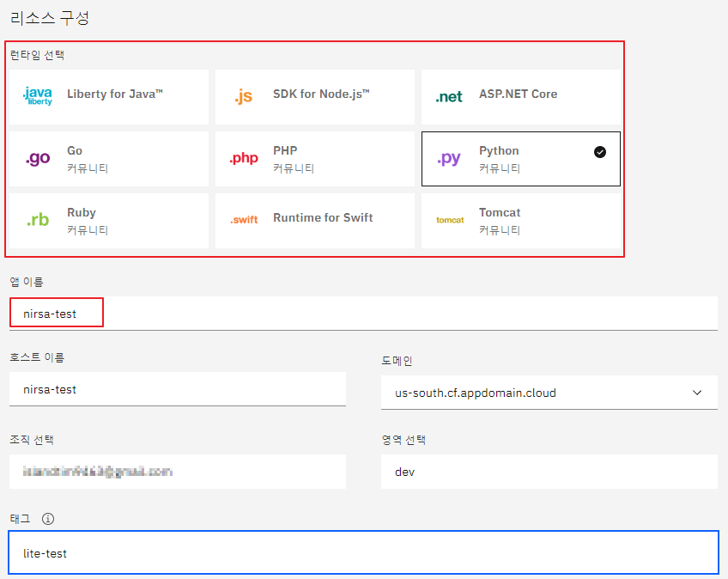Choose SDK for Node.js runtime

coord(315,97)
